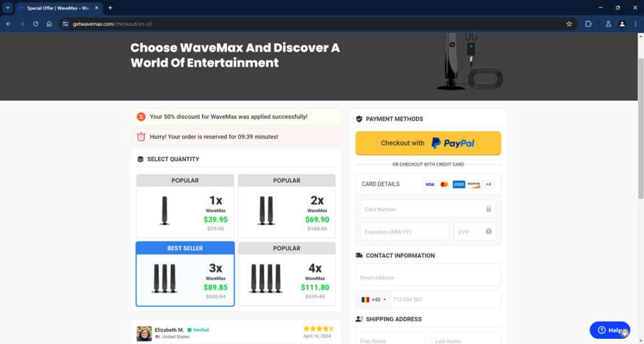Open Chrome three-dot menu
The height and width of the screenshot is (344, 644).
(x=635, y=24)
